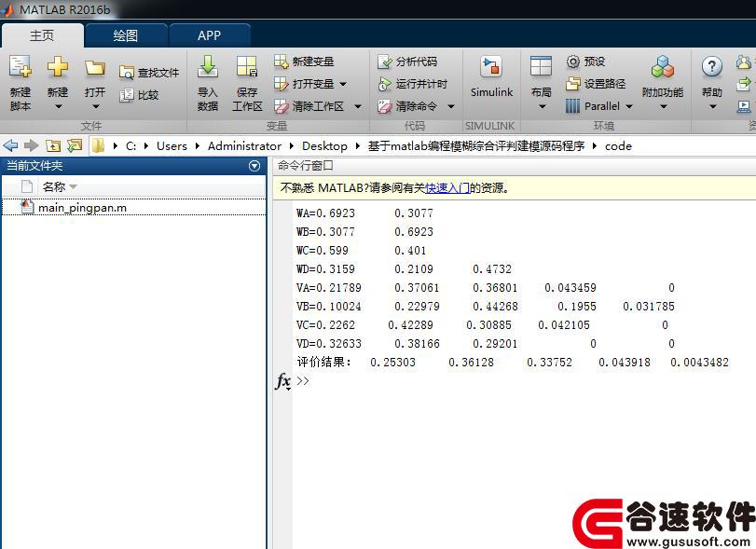Expand the New (新建) dropdown arrow
The image size is (756, 549).
[x=58, y=106]
